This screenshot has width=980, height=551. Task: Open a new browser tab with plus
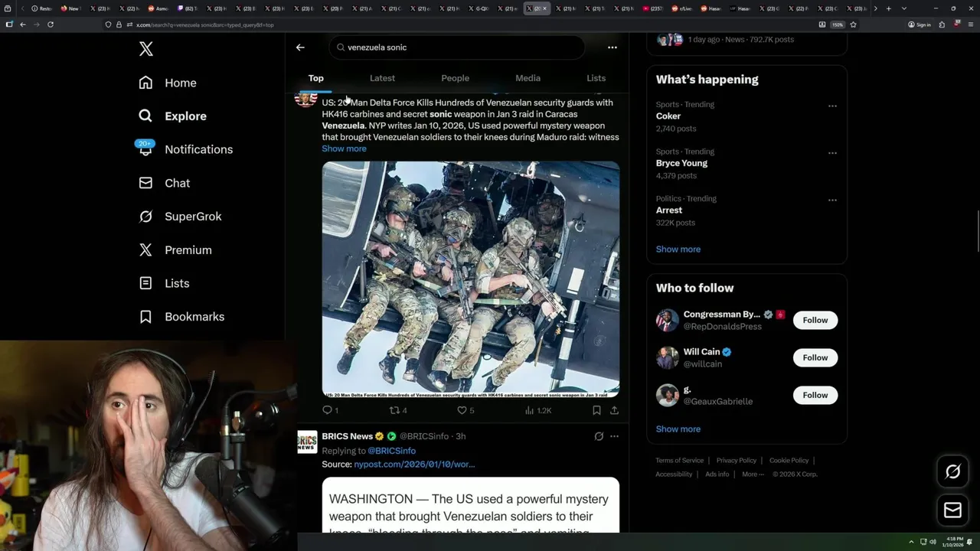click(888, 8)
